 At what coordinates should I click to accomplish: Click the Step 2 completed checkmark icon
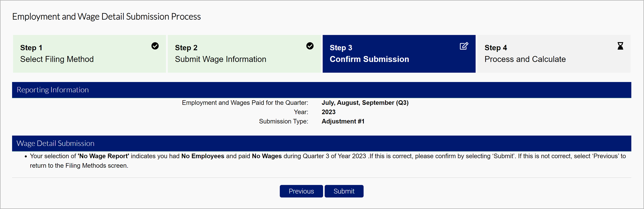click(x=310, y=46)
